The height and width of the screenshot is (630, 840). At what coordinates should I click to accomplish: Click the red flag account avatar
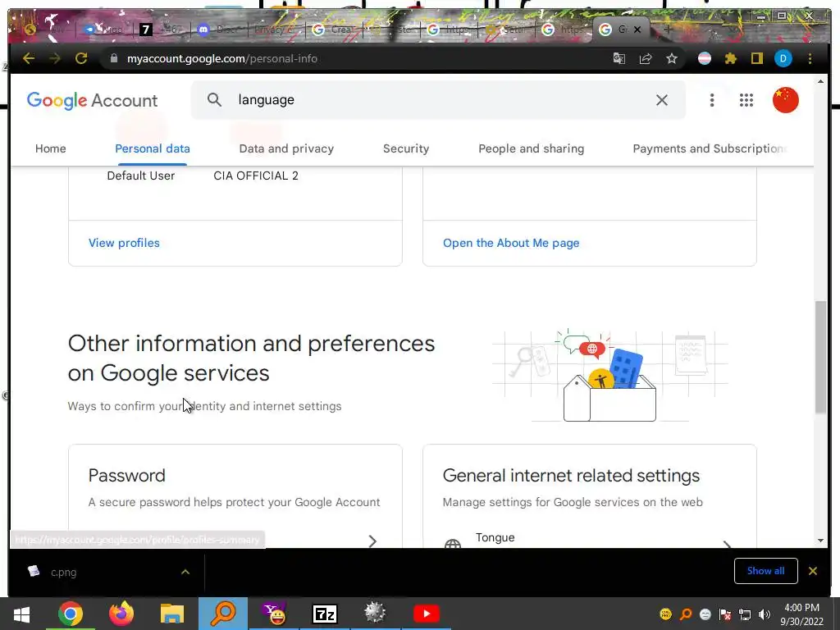pyautogui.click(x=785, y=100)
